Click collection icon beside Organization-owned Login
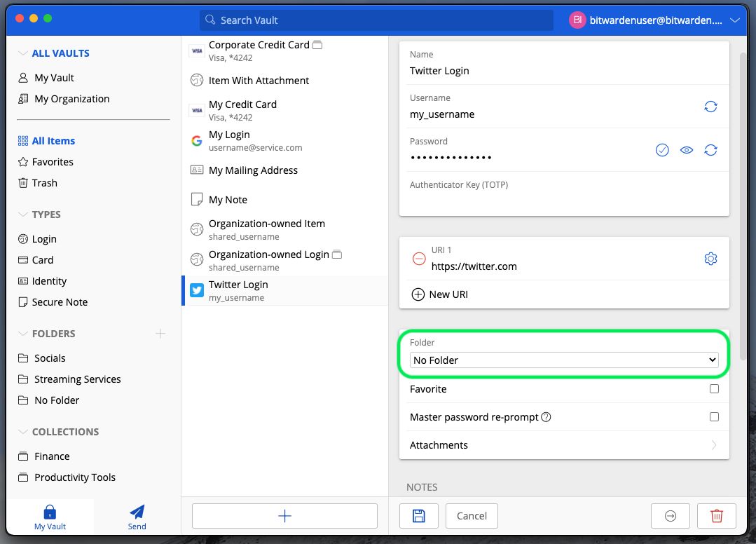This screenshot has height=544, width=756. (337, 254)
